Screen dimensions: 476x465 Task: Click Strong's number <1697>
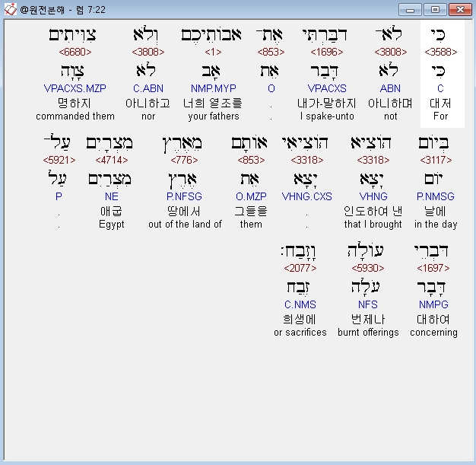point(433,268)
